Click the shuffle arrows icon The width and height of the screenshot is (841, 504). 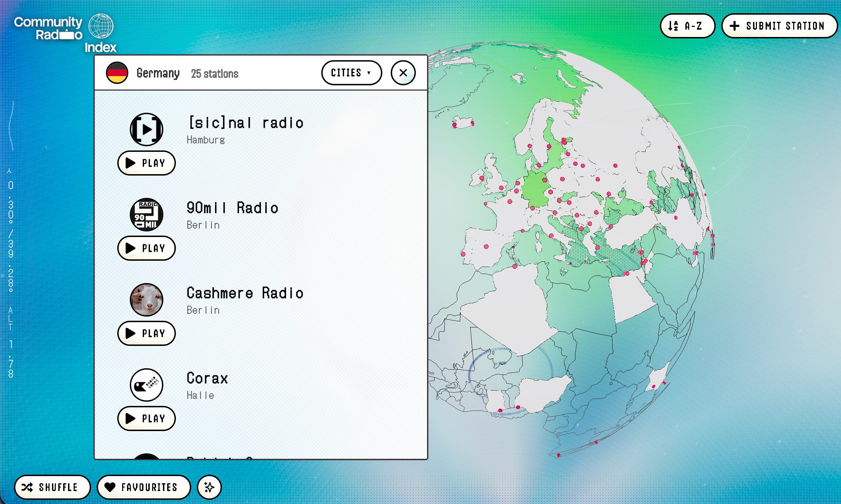tap(27, 487)
